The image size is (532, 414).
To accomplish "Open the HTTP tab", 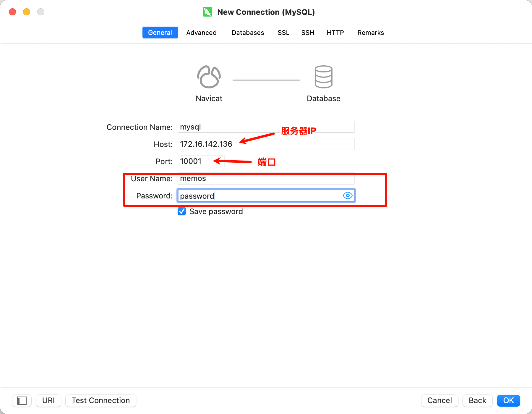I will (x=335, y=33).
